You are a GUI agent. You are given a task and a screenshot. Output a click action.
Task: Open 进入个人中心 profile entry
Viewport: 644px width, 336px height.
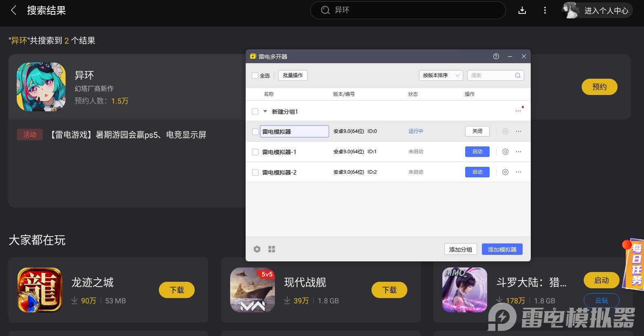pyautogui.click(x=598, y=10)
